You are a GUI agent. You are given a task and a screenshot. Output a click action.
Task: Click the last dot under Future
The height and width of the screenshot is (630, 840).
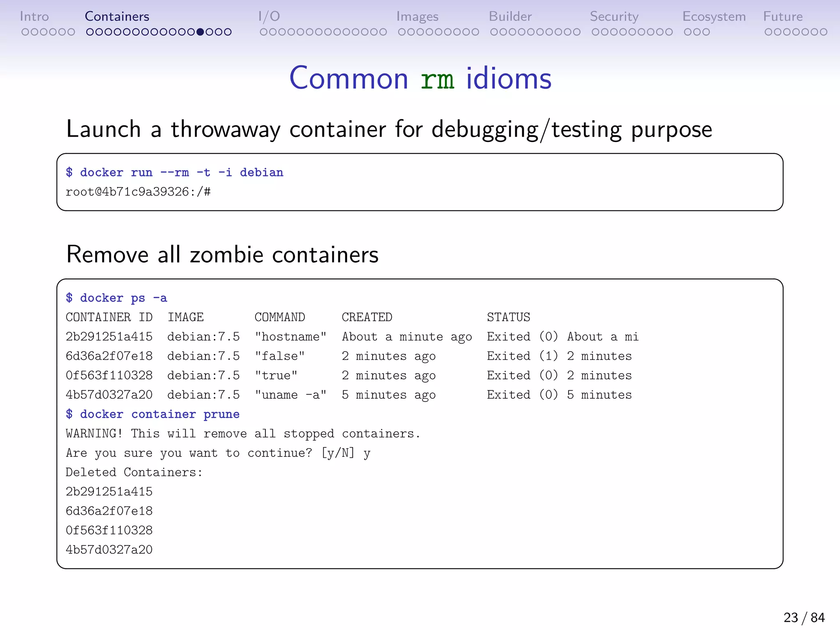pos(824,32)
